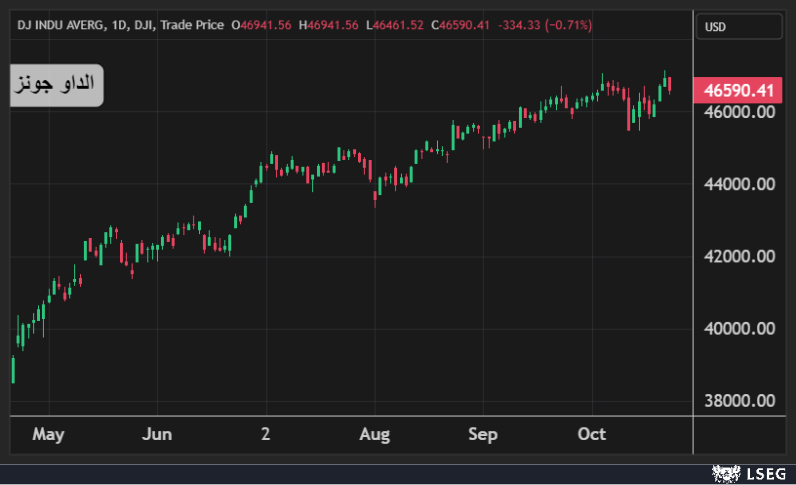The width and height of the screenshot is (796, 485).
Task: Click the Jun label on time axis
Action: (x=157, y=435)
